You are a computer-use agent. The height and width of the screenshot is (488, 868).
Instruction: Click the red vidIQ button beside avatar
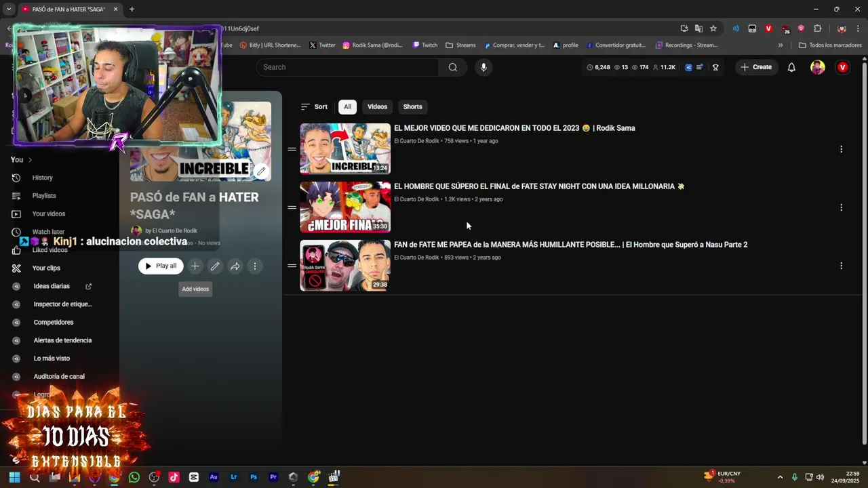(x=842, y=67)
